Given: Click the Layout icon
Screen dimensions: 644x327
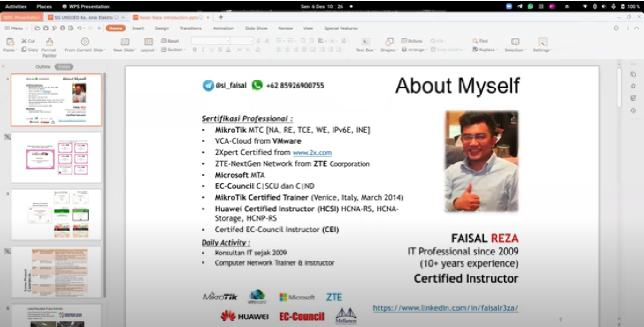Looking at the screenshot, I should click(x=148, y=42).
